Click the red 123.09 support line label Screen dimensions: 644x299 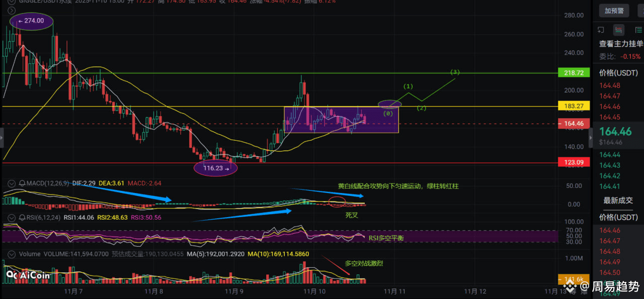tap(574, 162)
